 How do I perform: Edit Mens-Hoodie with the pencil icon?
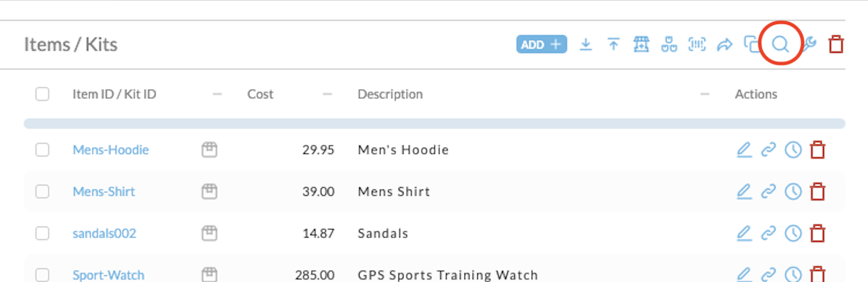click(744, 150)
